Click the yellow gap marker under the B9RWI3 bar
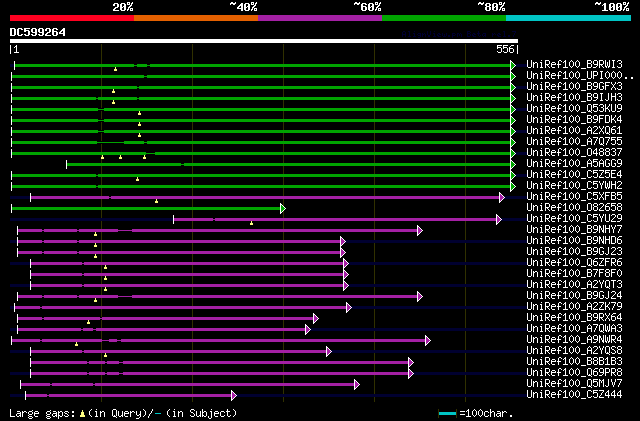 click(x=116, y=69)
